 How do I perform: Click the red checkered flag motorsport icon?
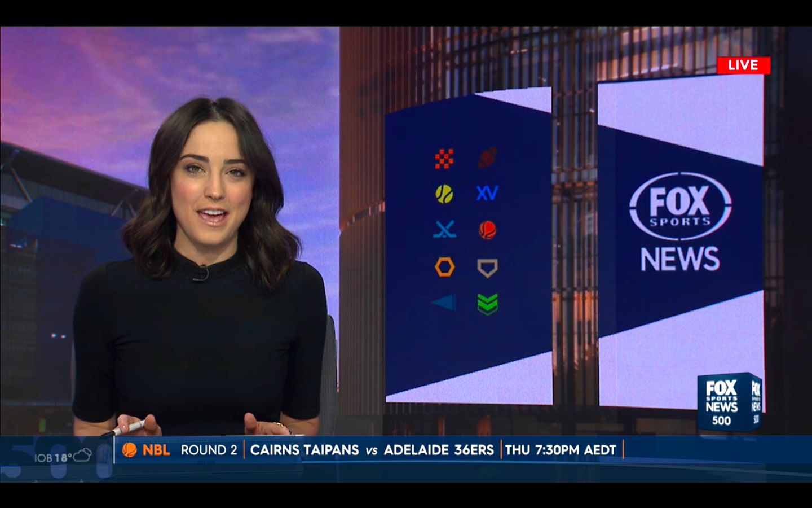[x=444, y=159]
